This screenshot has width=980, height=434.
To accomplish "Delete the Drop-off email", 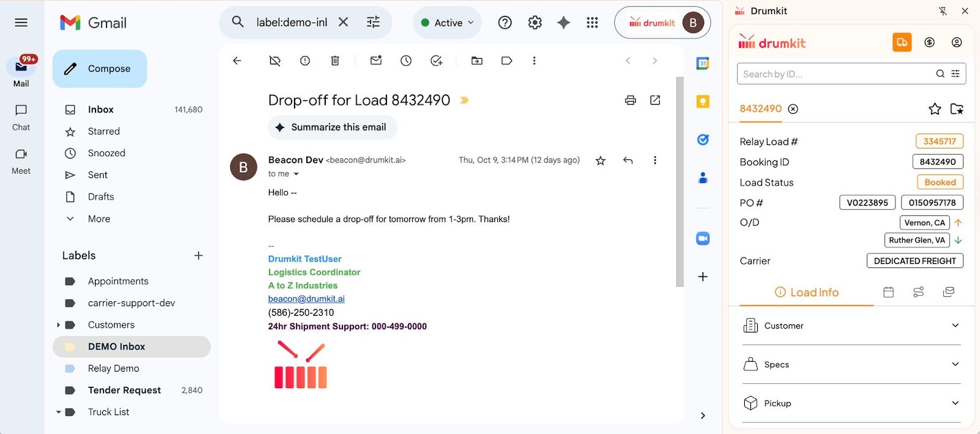I will 335,61.
